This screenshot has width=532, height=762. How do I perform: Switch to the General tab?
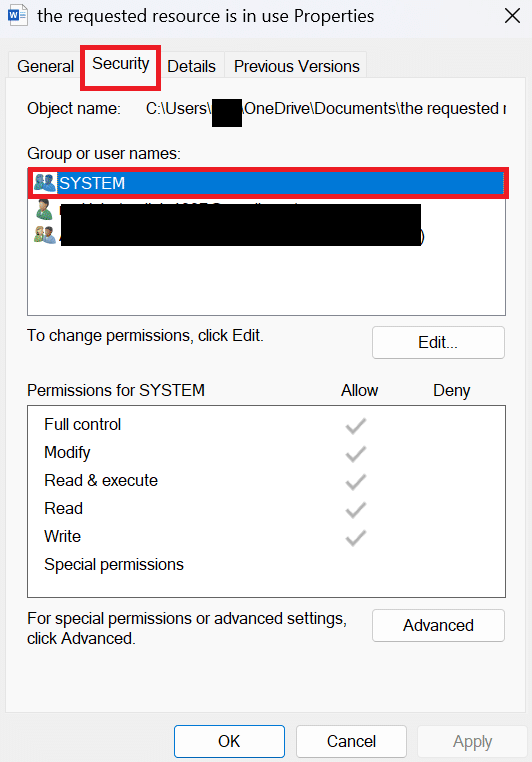point(45,66)
